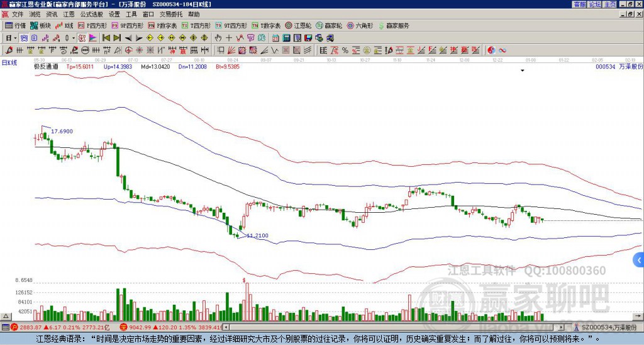Click the 11.2100 low price label
644x345 pixels.
pos(257,235)
